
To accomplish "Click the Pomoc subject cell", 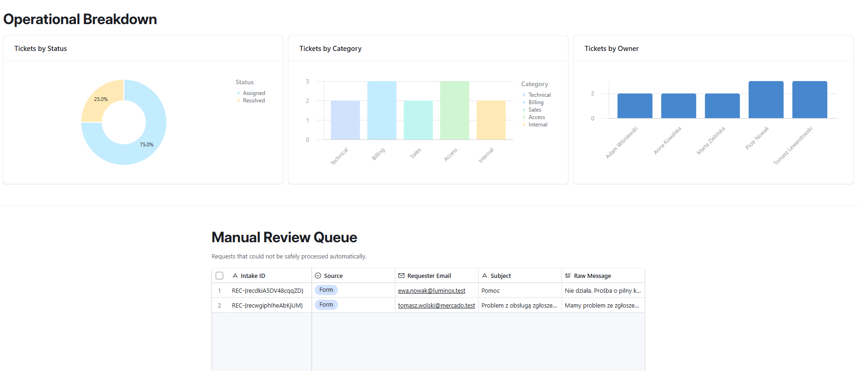I will [520, 291].
